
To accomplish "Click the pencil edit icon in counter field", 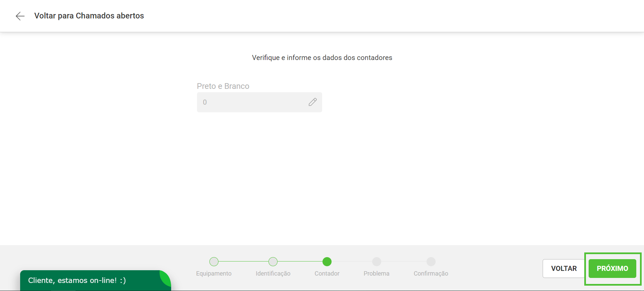I will (x=312, y=102).
